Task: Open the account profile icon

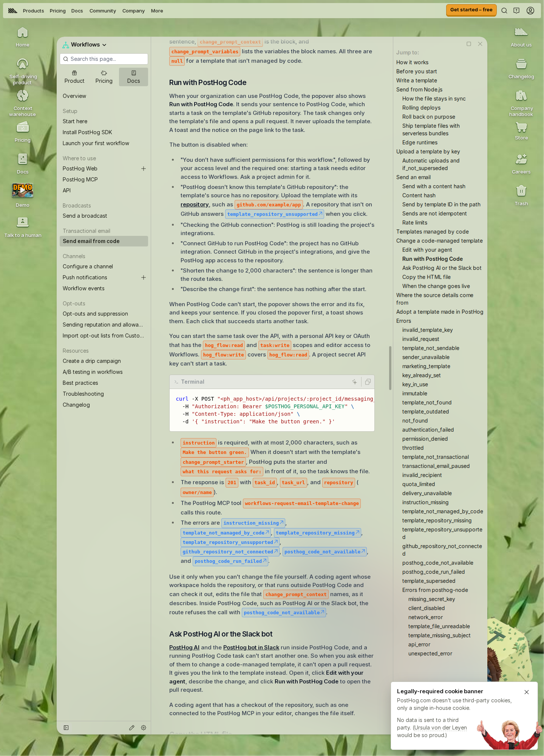Action: coord(530,11)
